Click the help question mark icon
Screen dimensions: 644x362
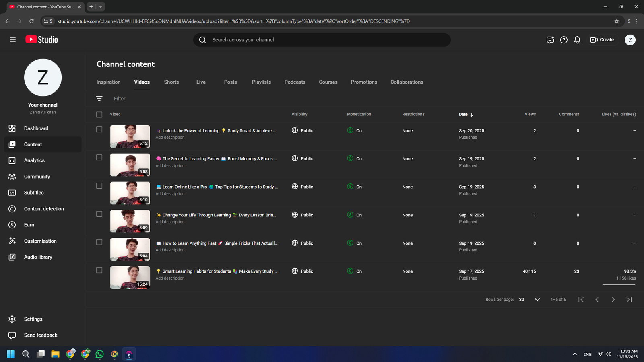point(564,40)
